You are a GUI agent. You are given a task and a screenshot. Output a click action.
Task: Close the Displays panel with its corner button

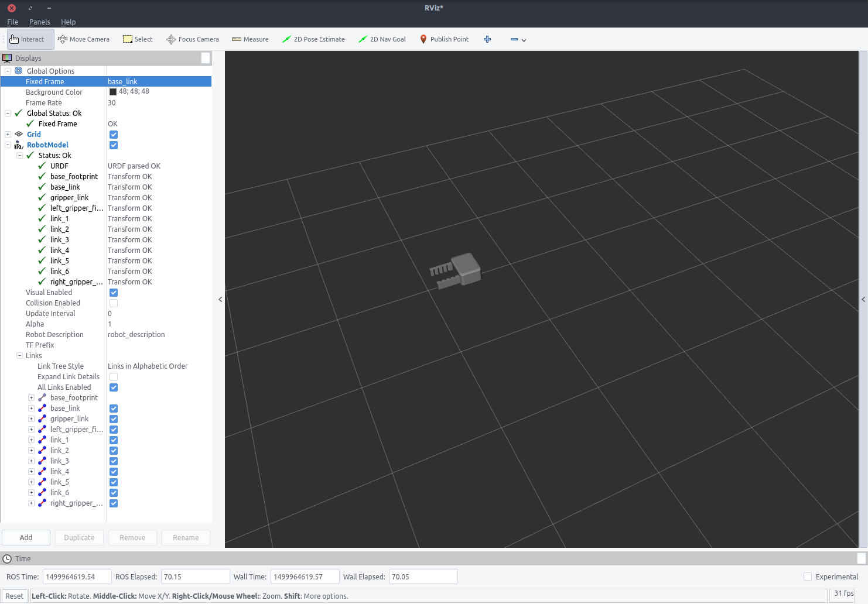click(206, 58)
